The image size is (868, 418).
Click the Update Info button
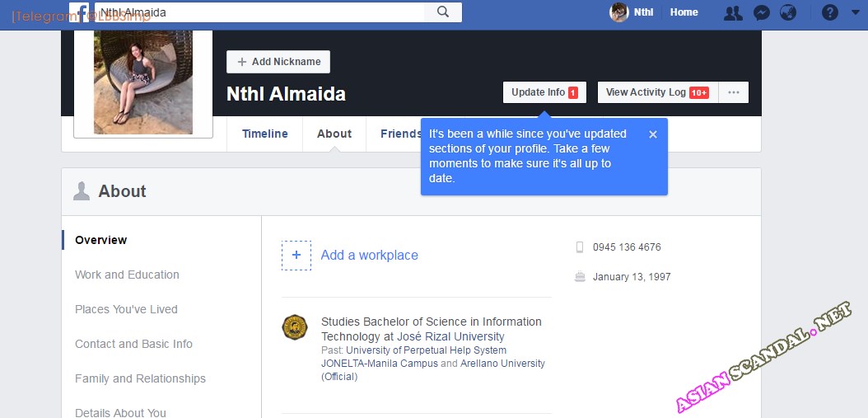tap(544, 92)
